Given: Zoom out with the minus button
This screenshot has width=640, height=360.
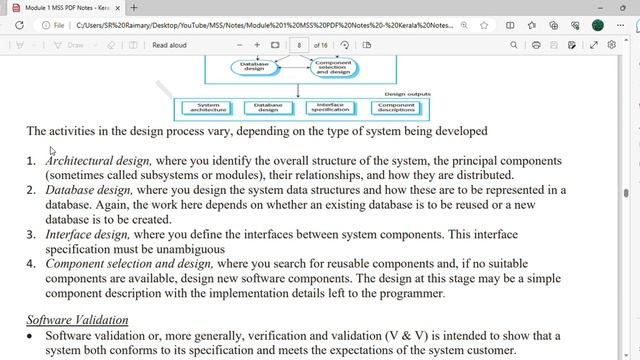Looking at the screenshot, I should click(x=240, y=45).
